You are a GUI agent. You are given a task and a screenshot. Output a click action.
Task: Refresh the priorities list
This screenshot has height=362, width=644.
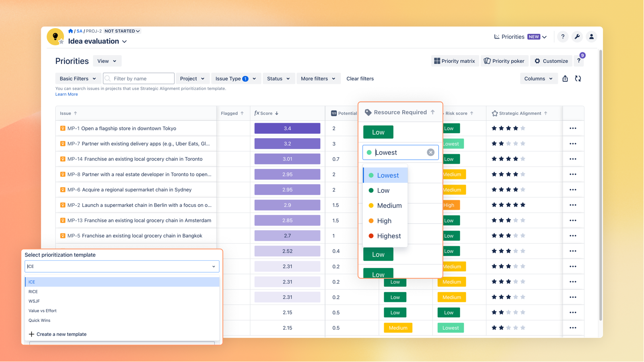578,78
